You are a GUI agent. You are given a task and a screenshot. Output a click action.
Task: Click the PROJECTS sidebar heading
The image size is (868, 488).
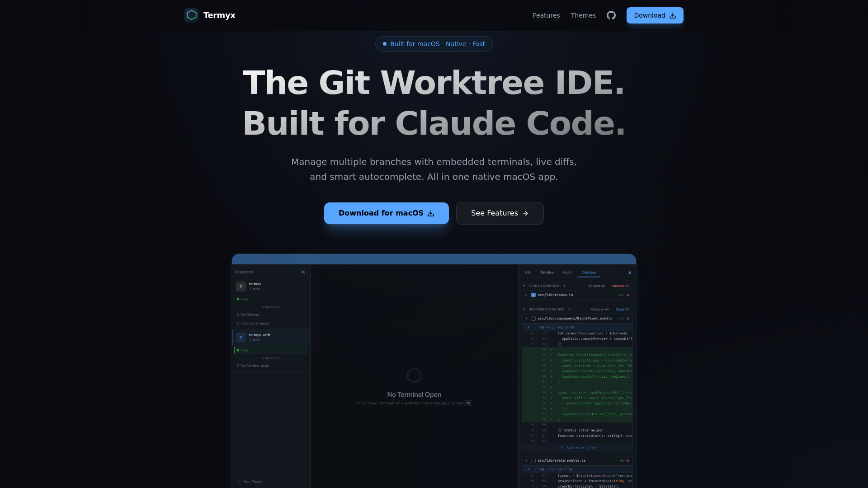244,272
